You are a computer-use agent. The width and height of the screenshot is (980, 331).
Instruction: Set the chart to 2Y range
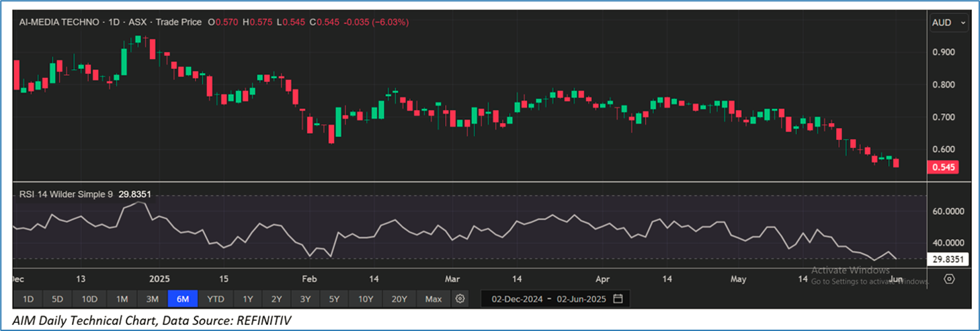pos(277,299)
